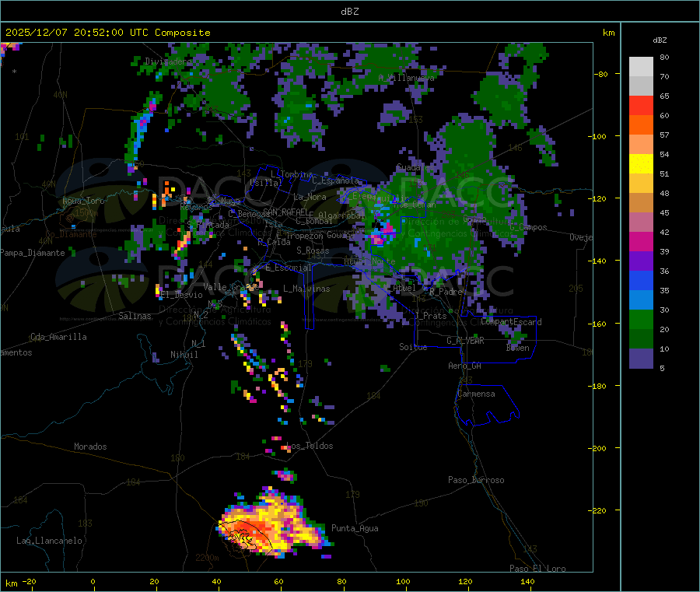Click the L_Tombina map label
700x592 pixels.
click(292, 174)
